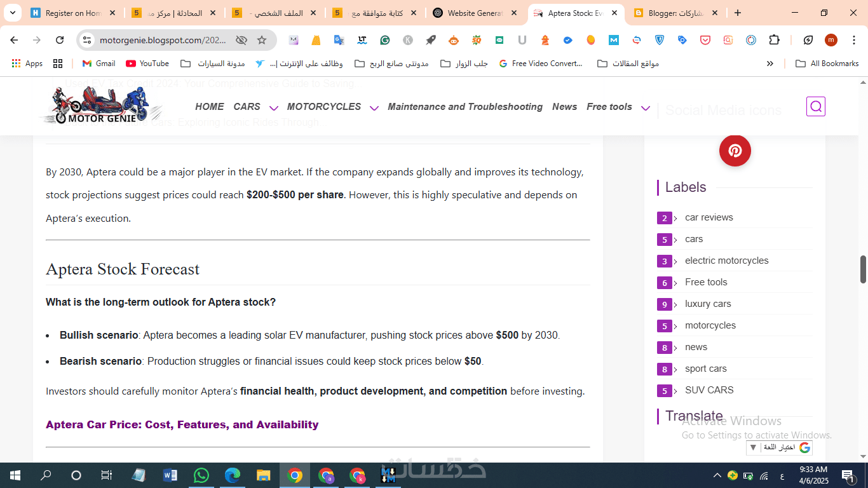Open the Windows notification center
868x488 pixels.
(x=847, y=475)
